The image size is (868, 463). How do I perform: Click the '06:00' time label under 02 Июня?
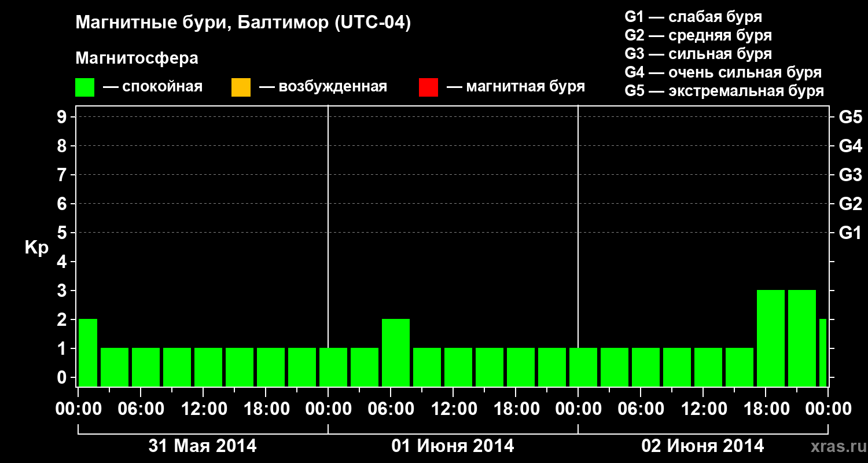click(641, 409)
